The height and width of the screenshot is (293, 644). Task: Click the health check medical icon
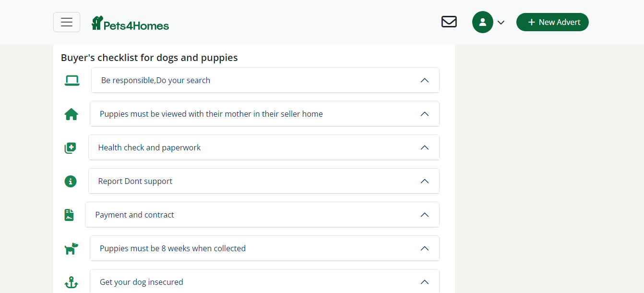click(x=71, y=148)
